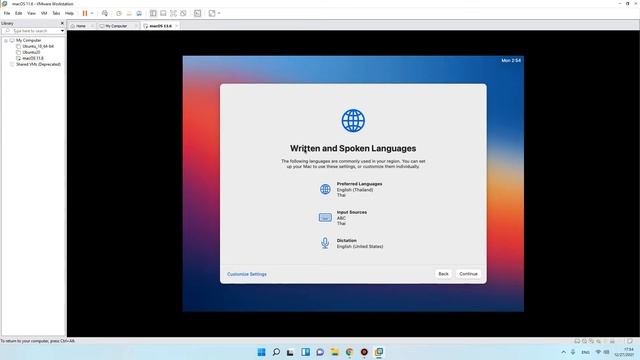This screenshot has width=640, height=360.
Task: Open the Chat taskbar icon
Action: coord(320,352)
